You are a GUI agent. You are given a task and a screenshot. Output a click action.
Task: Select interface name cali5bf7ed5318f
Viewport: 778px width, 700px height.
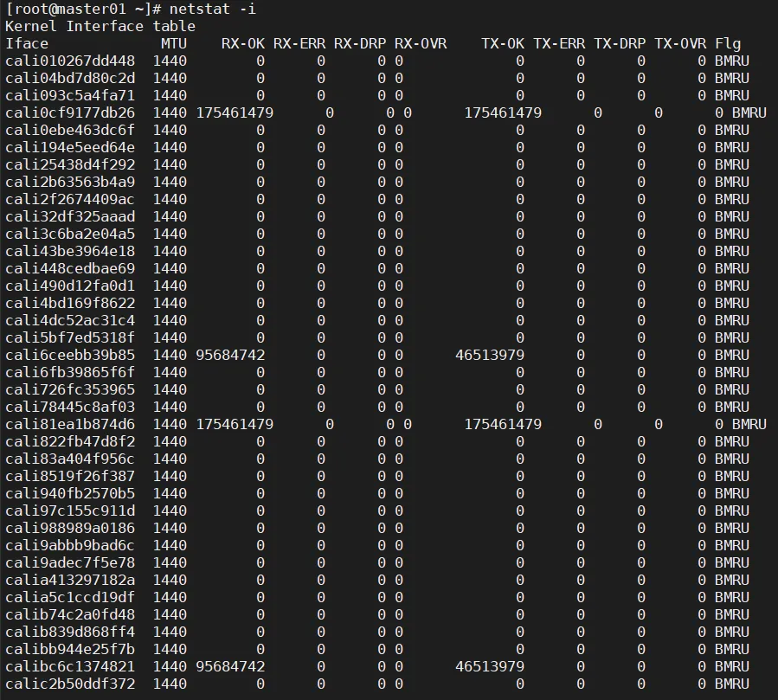pos(70,337)
